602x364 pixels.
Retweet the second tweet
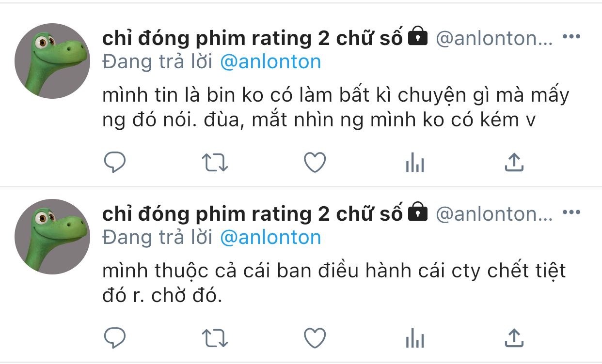click(214, 338)
